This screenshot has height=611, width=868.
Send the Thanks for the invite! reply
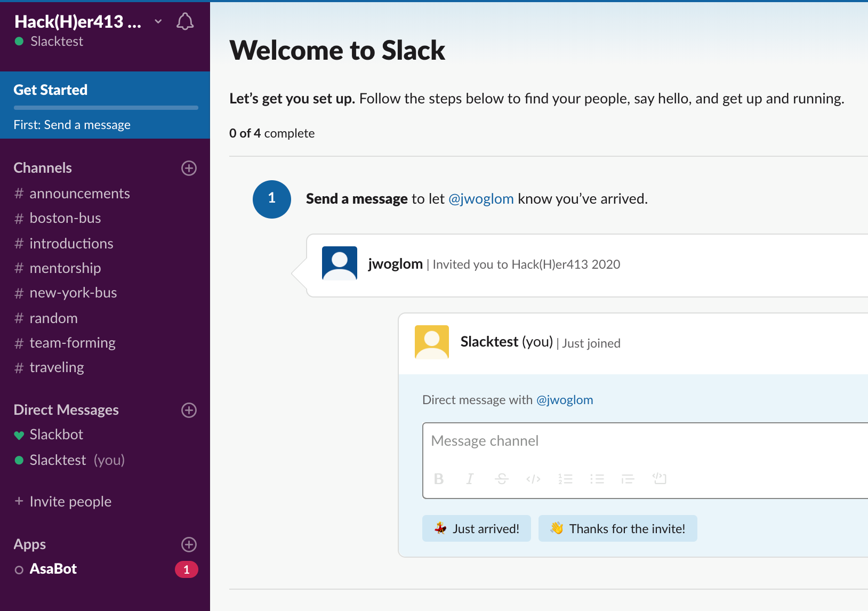tap(618, 528)
